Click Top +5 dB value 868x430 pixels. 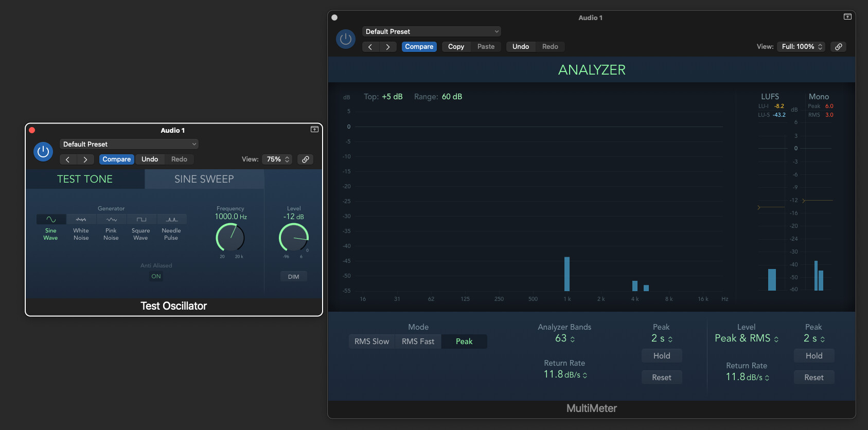[x=392, y=97]
